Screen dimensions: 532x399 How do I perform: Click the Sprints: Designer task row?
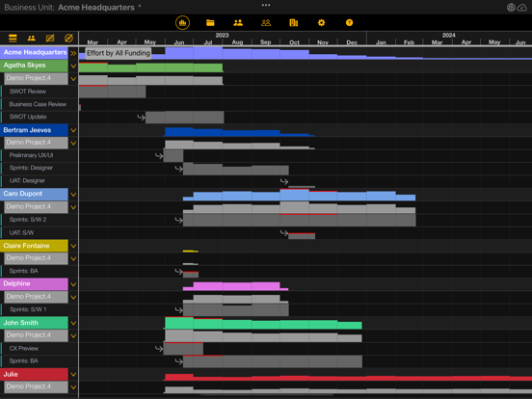40,168
